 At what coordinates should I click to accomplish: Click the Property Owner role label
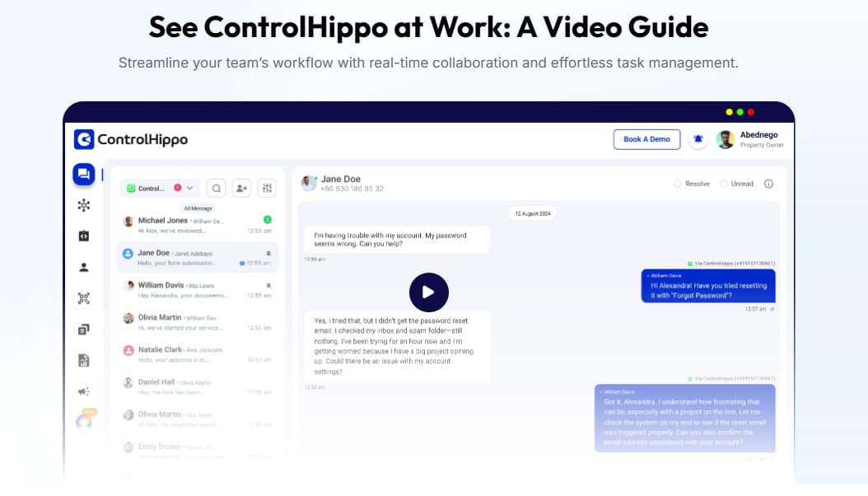763,145
